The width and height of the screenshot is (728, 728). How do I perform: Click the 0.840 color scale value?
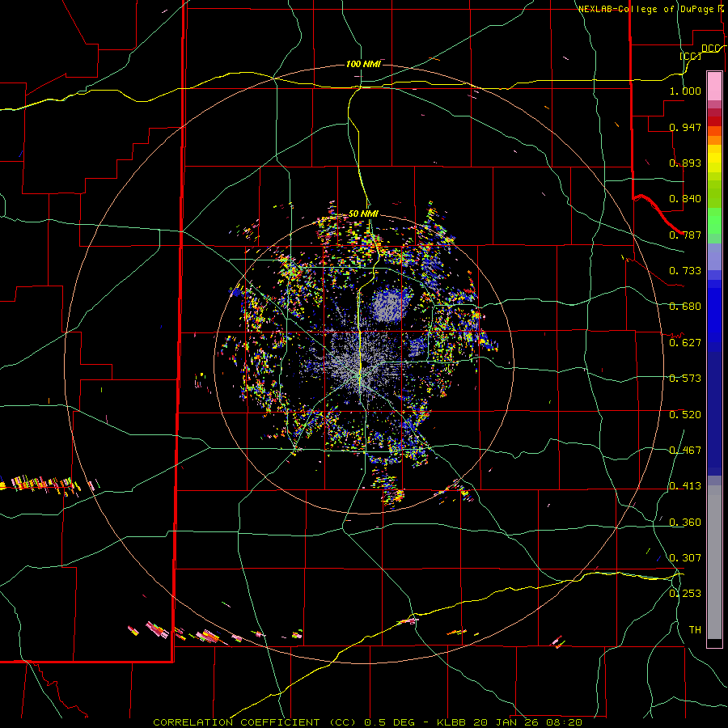(685, 199)
